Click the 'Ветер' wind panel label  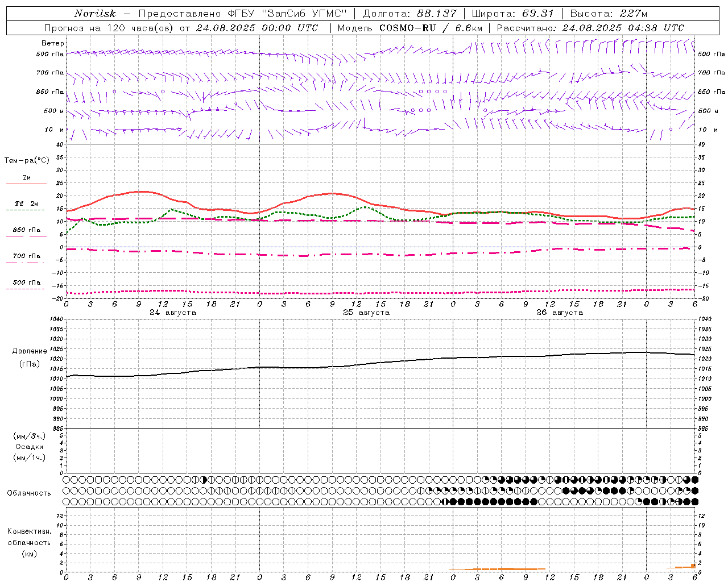(53, 43)
